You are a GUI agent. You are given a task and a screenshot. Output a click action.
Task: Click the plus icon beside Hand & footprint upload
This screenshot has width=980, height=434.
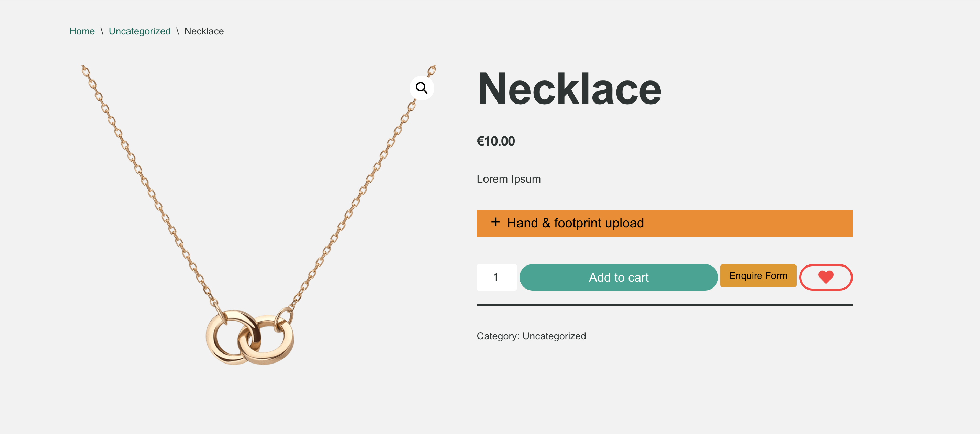[495, 222]
